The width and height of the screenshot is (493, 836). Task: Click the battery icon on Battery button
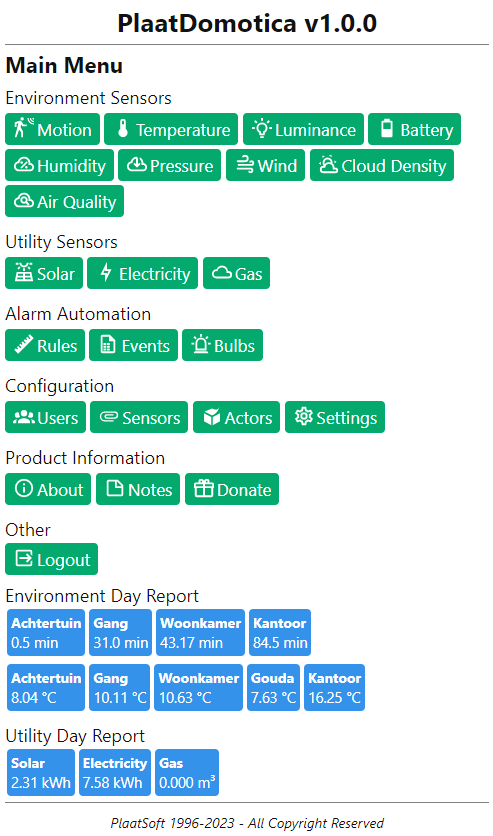(387, 128)
